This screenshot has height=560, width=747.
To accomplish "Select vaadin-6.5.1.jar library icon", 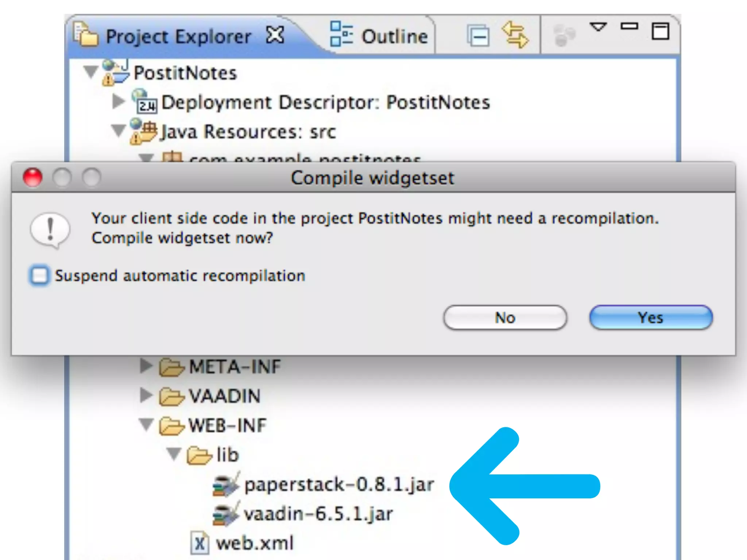I will pos(226,514).
